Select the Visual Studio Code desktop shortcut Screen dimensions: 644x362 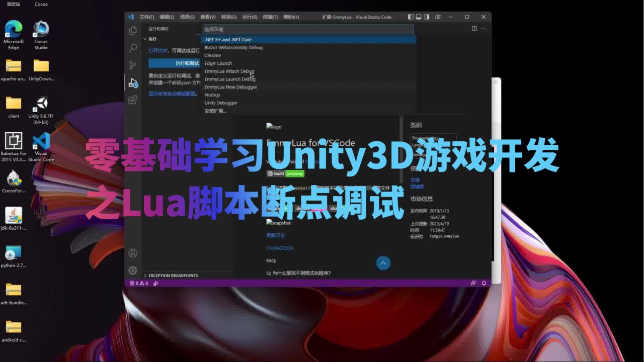tap(41, 147)
